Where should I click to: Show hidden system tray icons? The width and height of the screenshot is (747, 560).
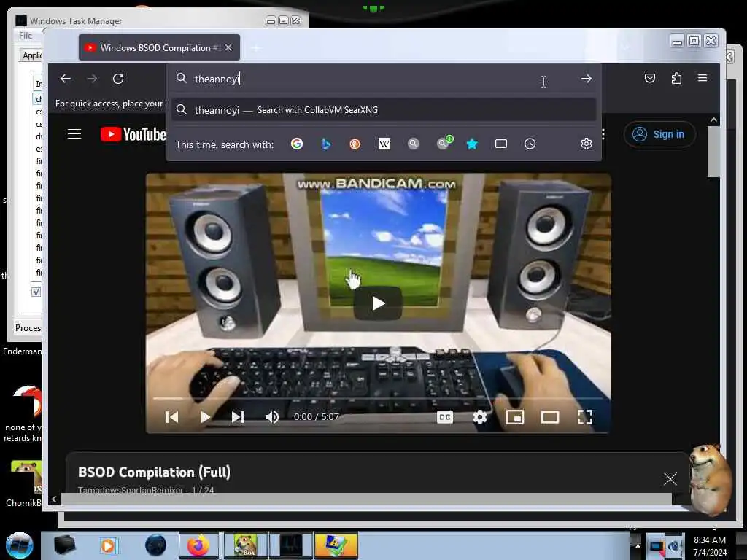pos(638,545)
